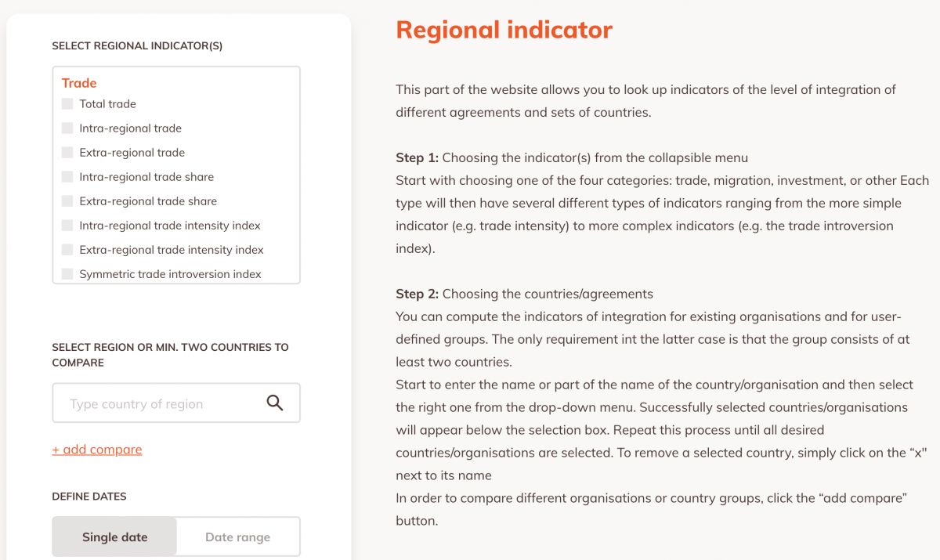Select the Single date tab

(x=114, y=537)
